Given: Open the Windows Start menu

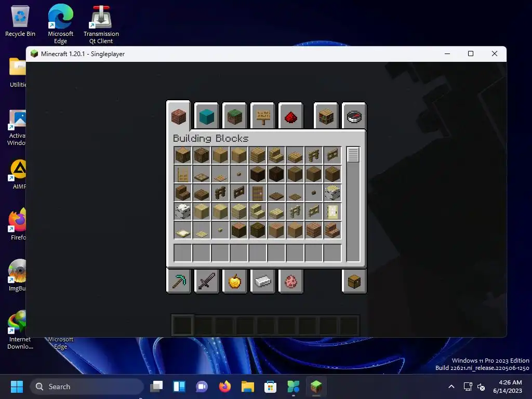Looking at the screenshot, I should 17,387.
